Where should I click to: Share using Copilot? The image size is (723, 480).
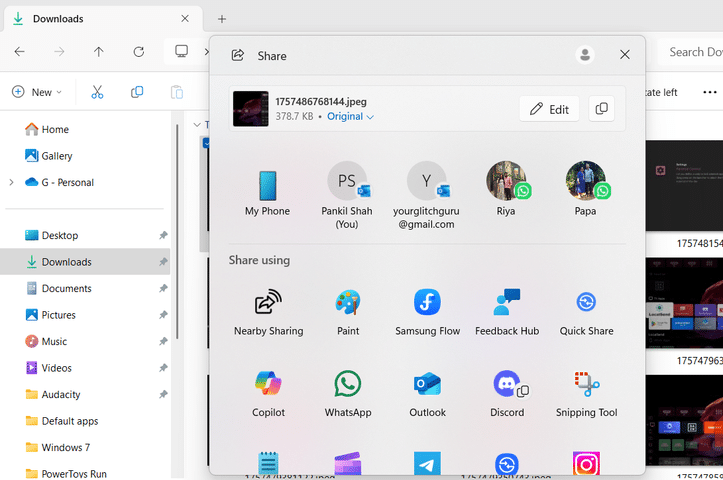(x=268, y=394)
